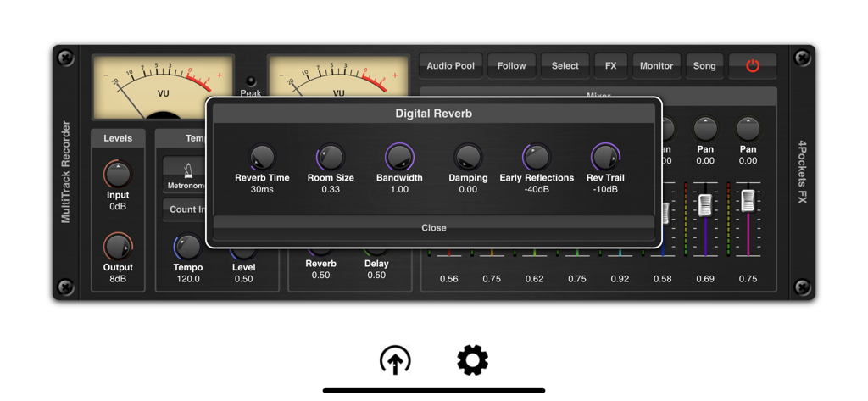Click the Early Reflections value -40dB
Screen dimensions: 868x401
coord(537,189)
